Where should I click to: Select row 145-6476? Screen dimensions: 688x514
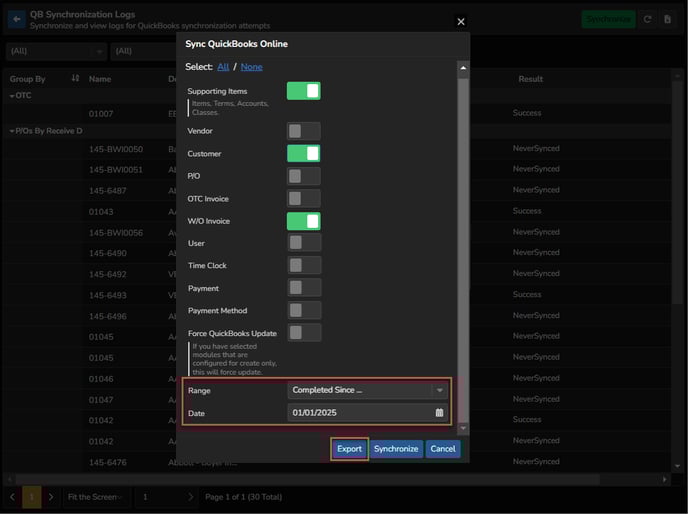[x=108, y=462]
